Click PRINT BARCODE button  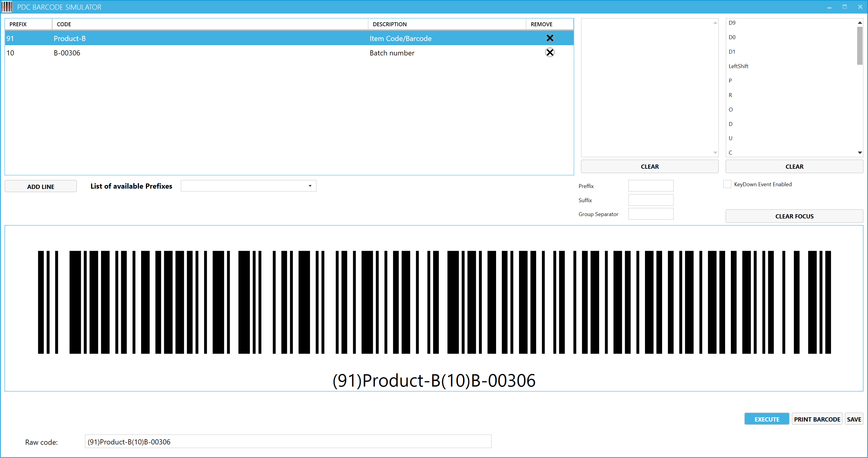(x=817, y=419)
